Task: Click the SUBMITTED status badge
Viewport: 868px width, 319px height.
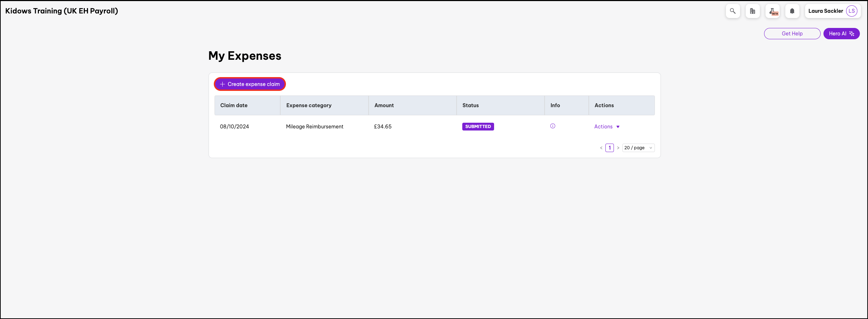Action: 478,127
